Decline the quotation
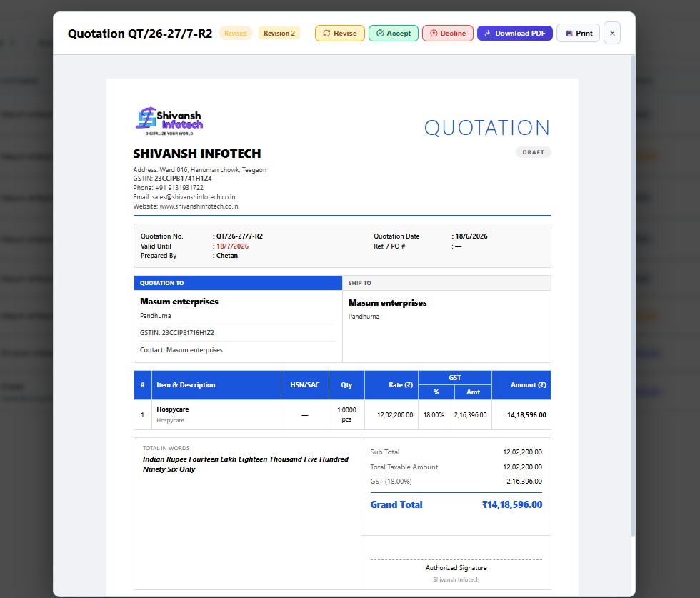Screen dimensions: 700x598 pyautogui.click(x=448, y=33)
